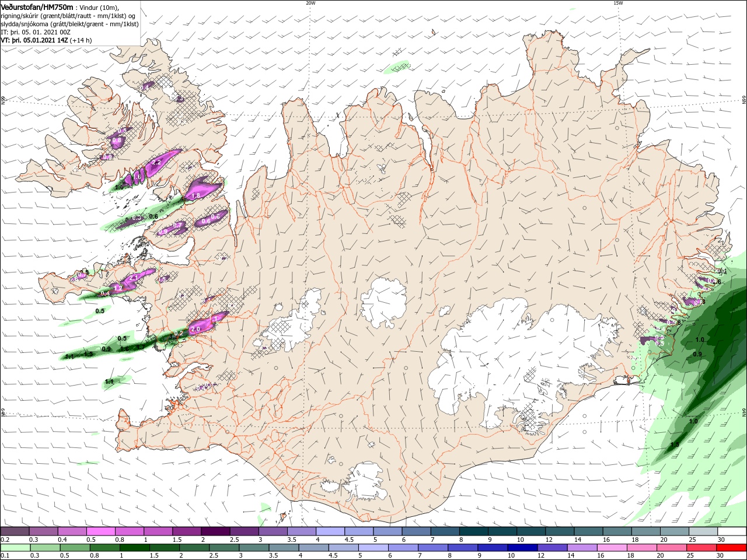This screenshot has width=747, height=560.
Task: Click the lavender legend swatch labeled 14
Action: 581,548
